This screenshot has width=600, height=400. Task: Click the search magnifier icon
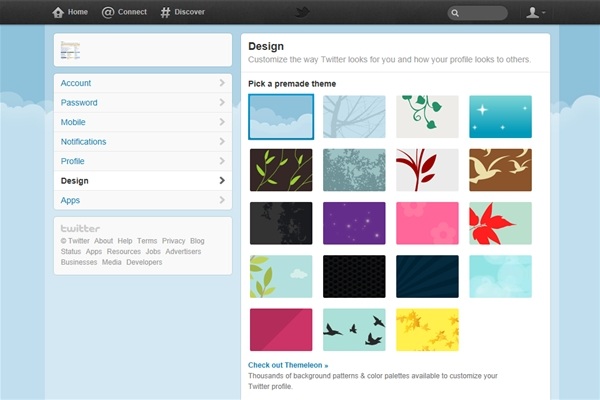[455, 13]
